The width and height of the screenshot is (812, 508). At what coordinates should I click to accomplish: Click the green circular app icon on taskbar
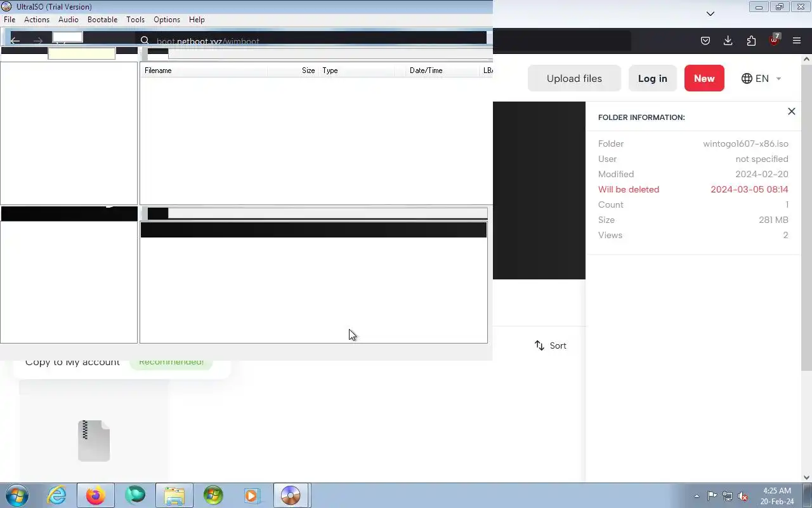pyautogui.click(x=134, y=495)
